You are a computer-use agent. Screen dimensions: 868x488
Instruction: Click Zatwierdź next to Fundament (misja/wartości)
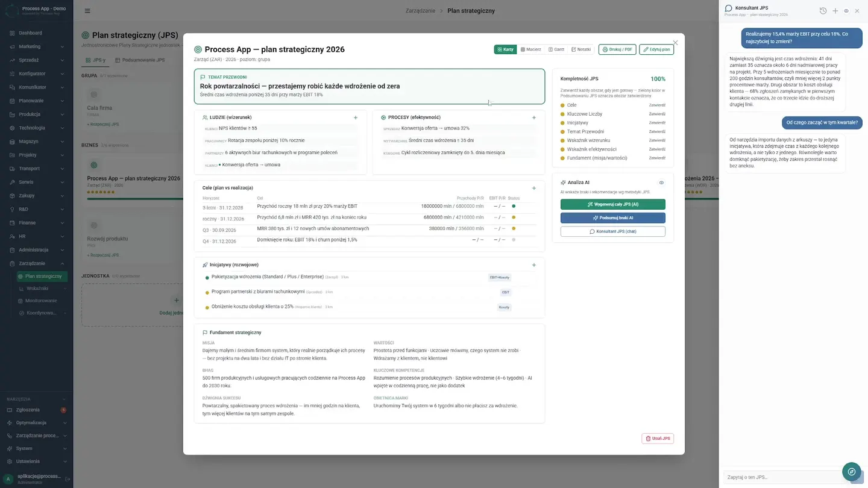pos(657,158)
